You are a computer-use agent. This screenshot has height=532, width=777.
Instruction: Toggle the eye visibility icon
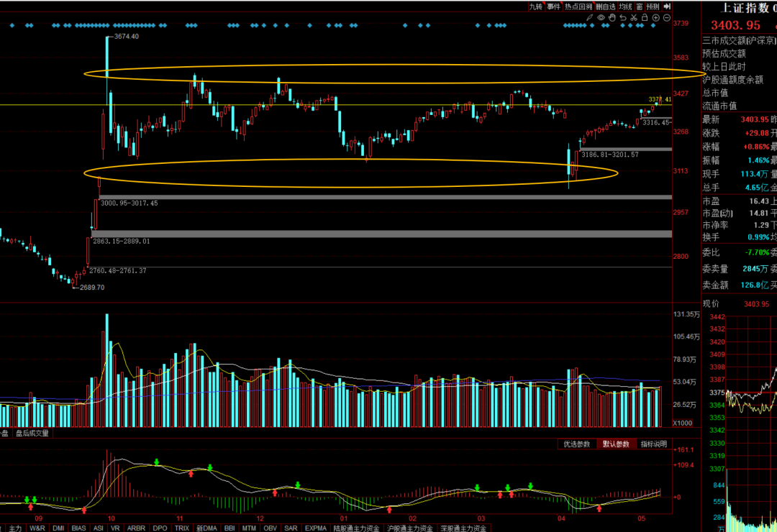pyautogui.click(x=601, y=17)
